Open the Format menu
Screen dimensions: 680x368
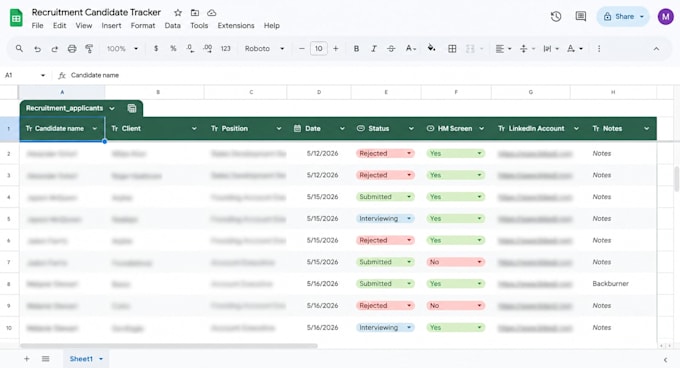pyautogui.click(x=143, y=26)
